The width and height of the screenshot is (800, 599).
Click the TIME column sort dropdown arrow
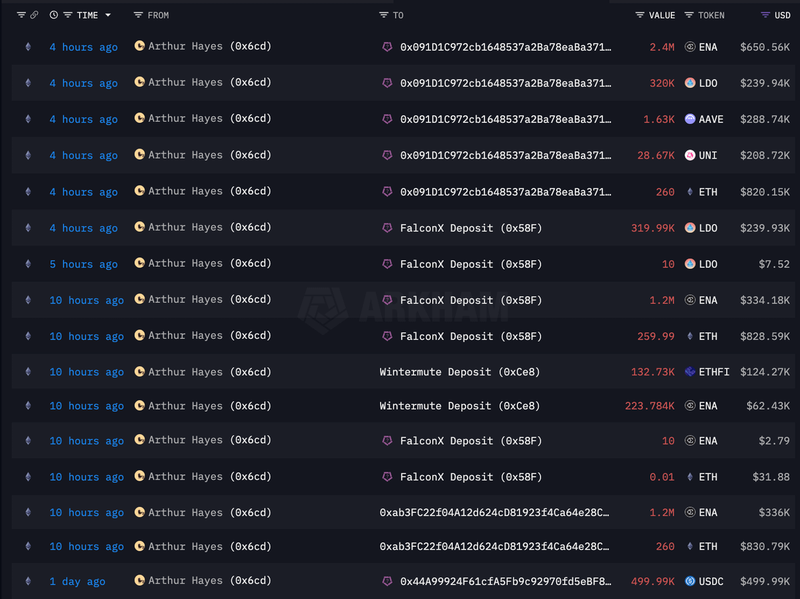pos(108,16)
